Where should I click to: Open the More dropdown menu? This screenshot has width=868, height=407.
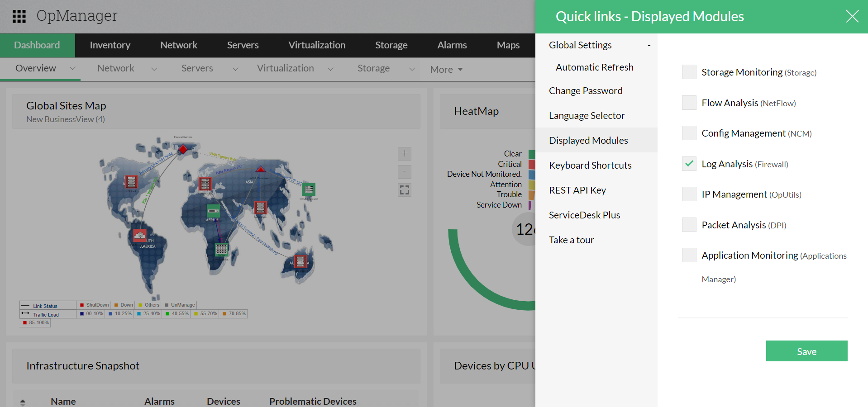pyautogui.click(x=446, y=69)
